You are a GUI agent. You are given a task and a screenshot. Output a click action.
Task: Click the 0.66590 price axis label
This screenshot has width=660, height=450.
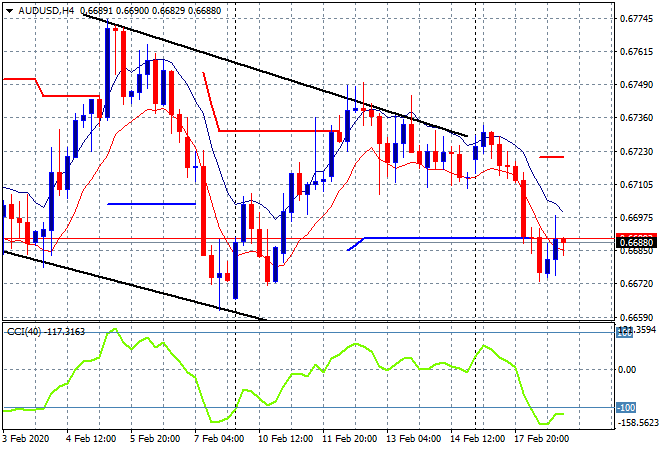pos(637,317)
